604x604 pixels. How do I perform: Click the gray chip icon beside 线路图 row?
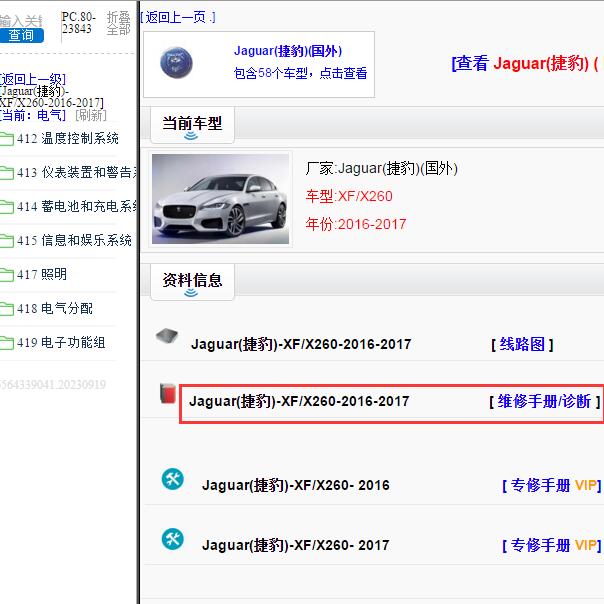[x=167, y=336]
